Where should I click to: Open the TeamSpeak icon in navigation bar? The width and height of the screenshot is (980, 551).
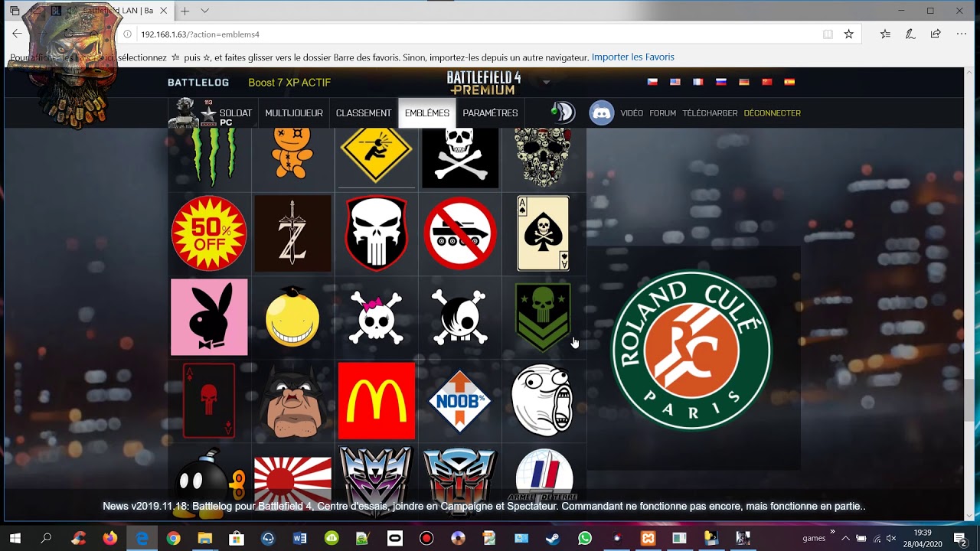(x=563, y=112)
